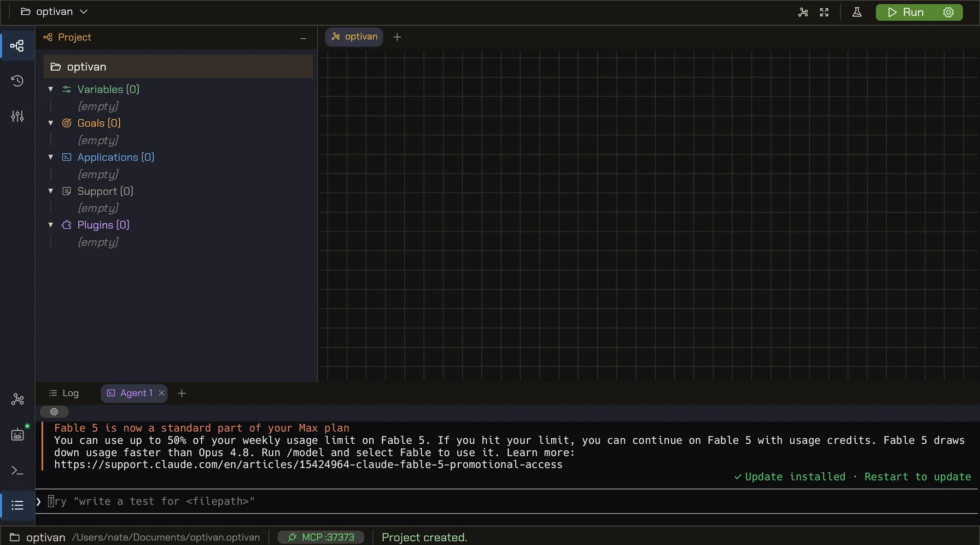Click the [empty] row under Support
This screenshot has height=545, width=980.
click(x=98, y=208)
